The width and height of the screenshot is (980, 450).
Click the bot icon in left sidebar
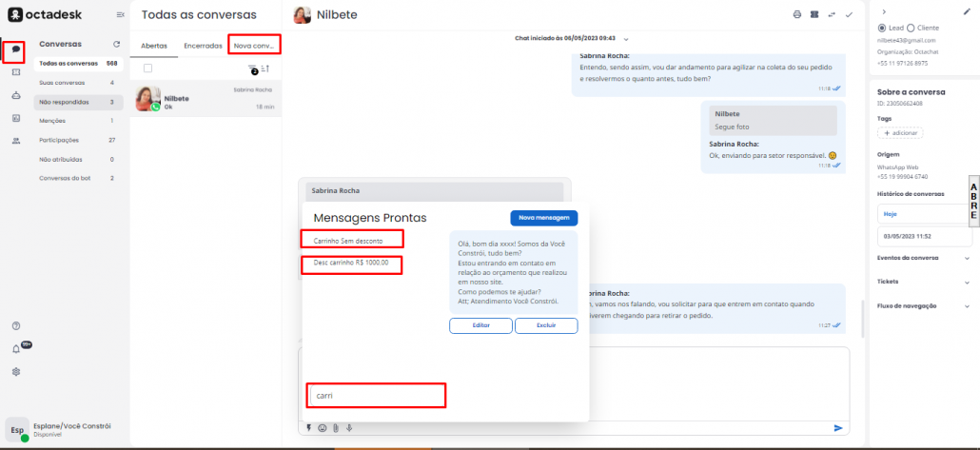tap(15, 95)
